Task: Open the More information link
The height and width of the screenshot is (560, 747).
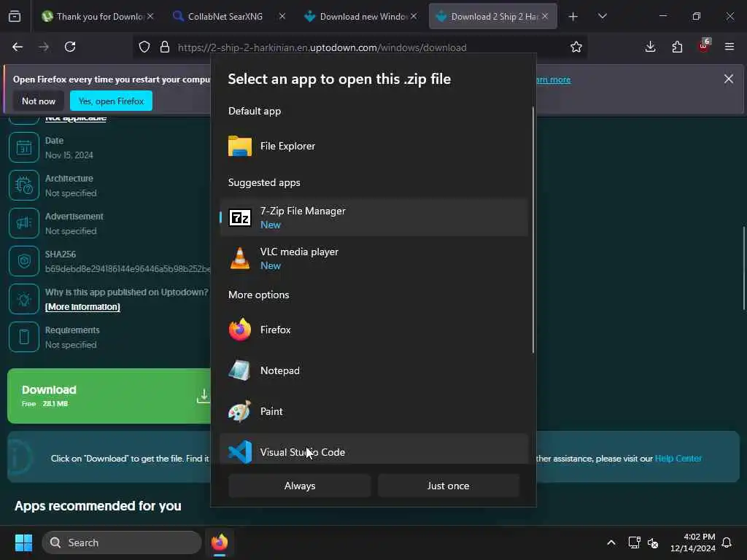Action: [x=82, y=307]
